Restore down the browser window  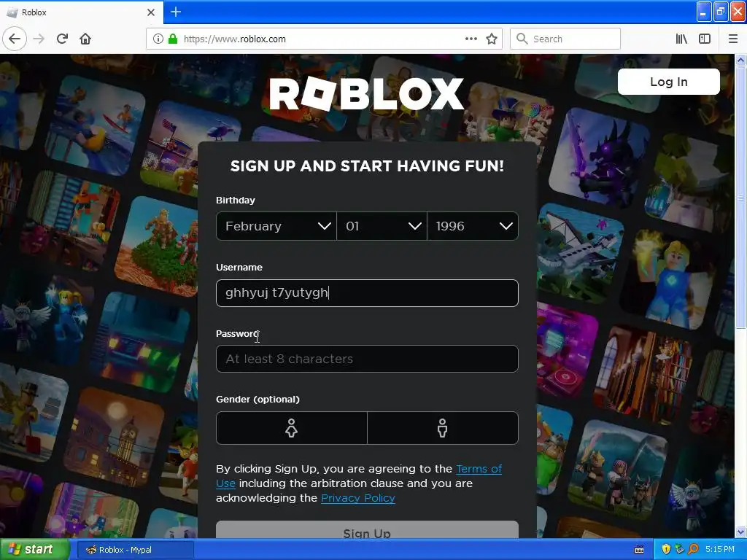[x=721, y=12]
